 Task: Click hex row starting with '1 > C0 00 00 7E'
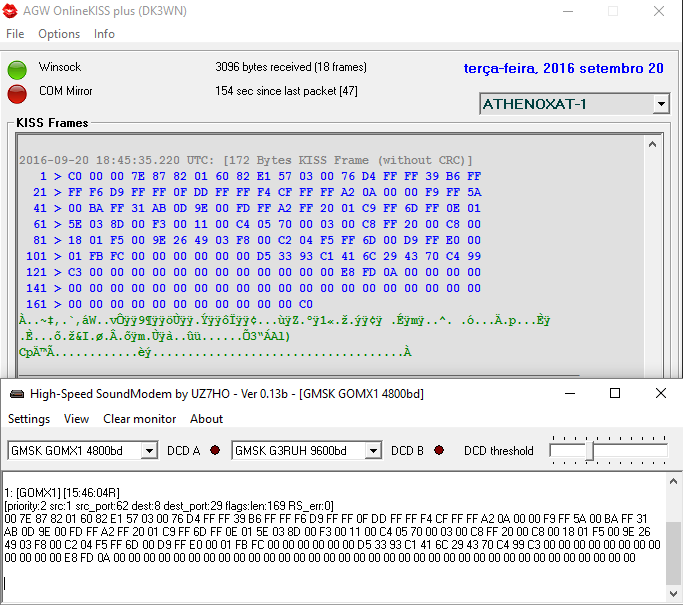point(260,176)
